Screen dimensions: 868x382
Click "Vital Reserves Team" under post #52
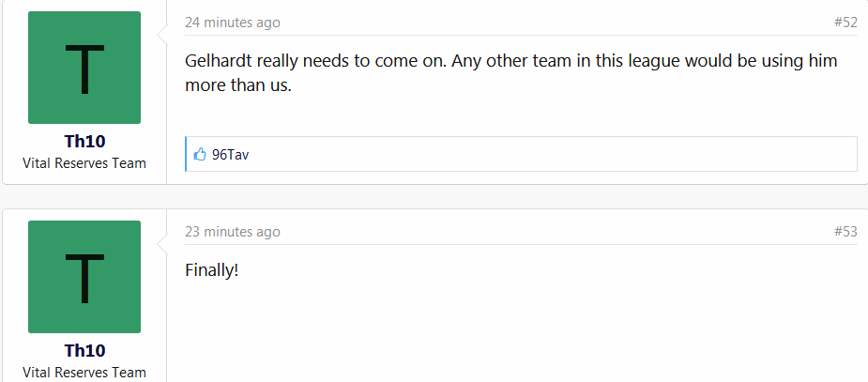[84, 163]
